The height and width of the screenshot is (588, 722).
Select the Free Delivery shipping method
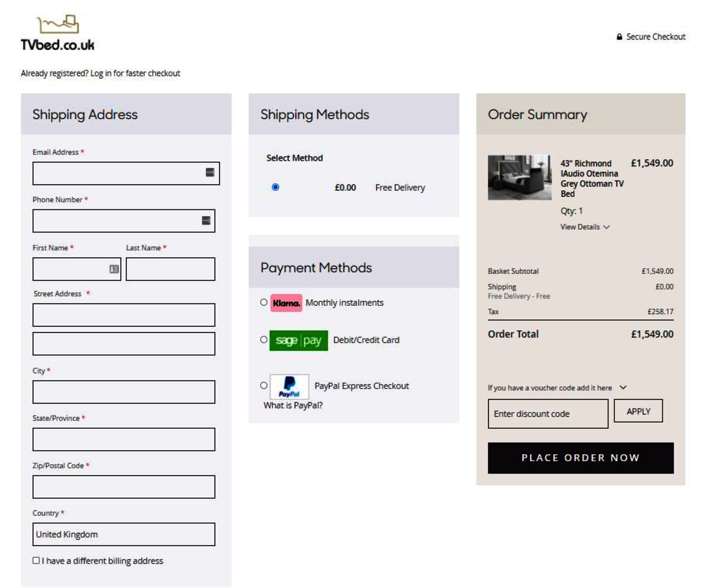tap(275, 187)
